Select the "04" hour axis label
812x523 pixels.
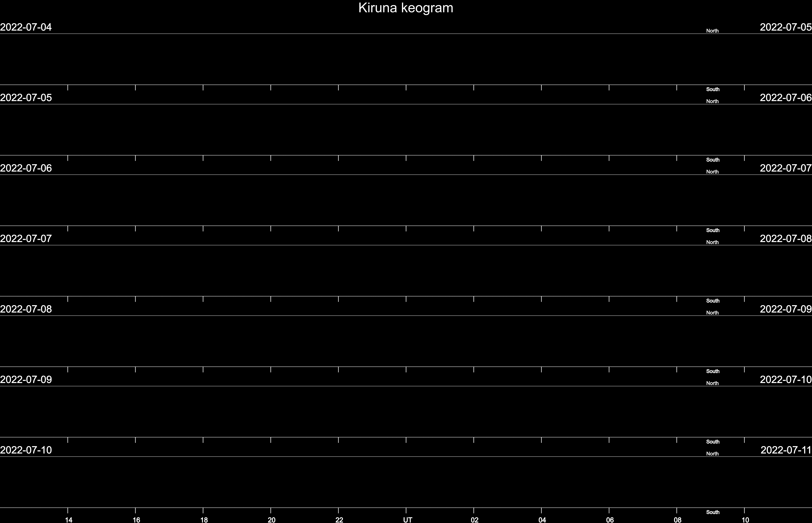pyautogui.click(x=542, y=520)
